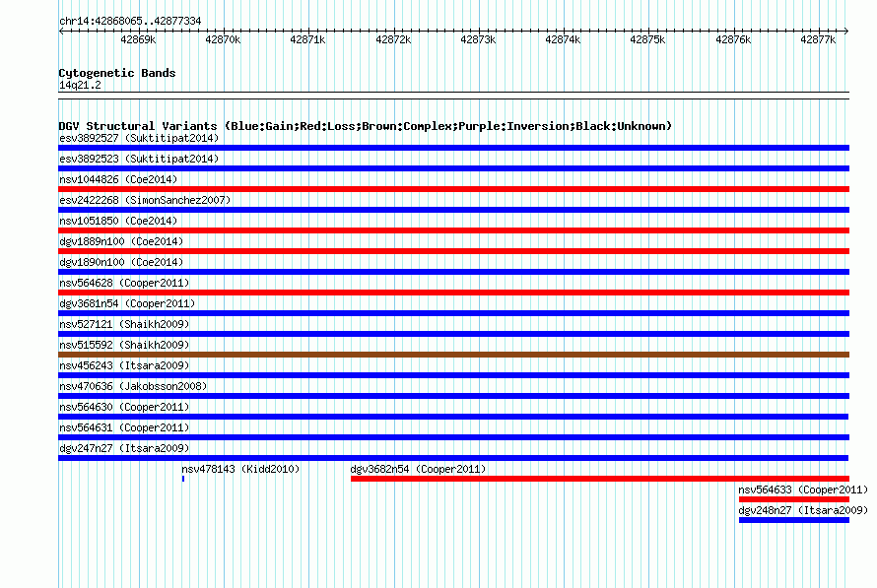Click the brown complex bar under nsv515592
This screenshot has height=588, width=877.
(x=453, y=355)
